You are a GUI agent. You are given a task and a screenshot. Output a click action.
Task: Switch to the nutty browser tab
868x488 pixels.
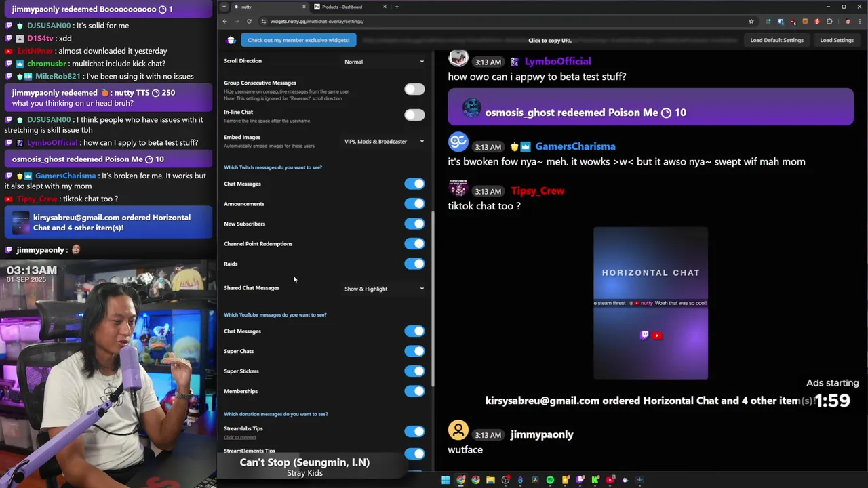pos(269,7)
